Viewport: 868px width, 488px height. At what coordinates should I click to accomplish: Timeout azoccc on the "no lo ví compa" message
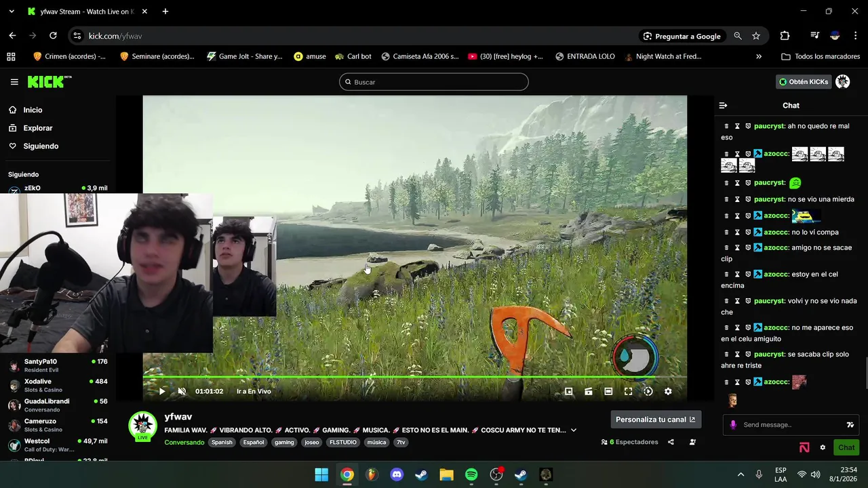click(737, 232)
